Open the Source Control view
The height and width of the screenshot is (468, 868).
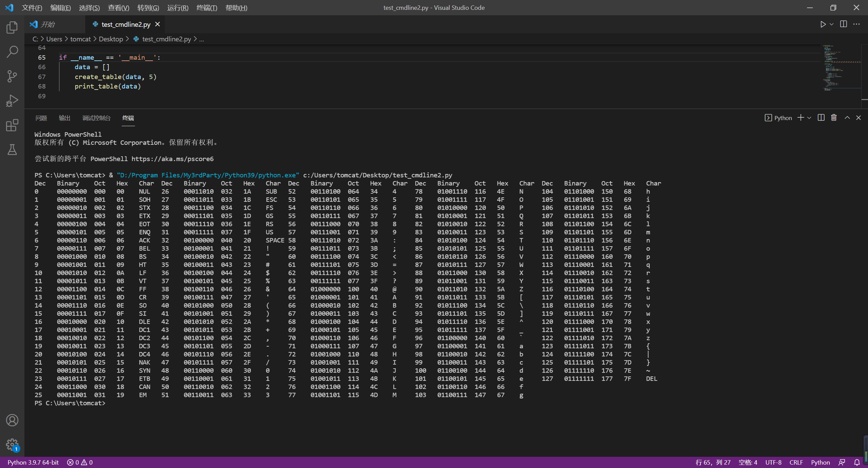[x=12, y=76]
